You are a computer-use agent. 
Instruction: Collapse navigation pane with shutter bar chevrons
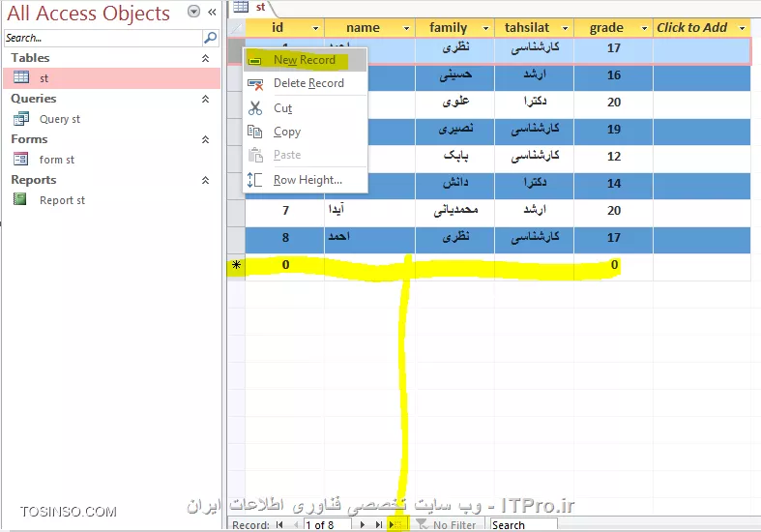pyautogui.click(x=212, y=12)
